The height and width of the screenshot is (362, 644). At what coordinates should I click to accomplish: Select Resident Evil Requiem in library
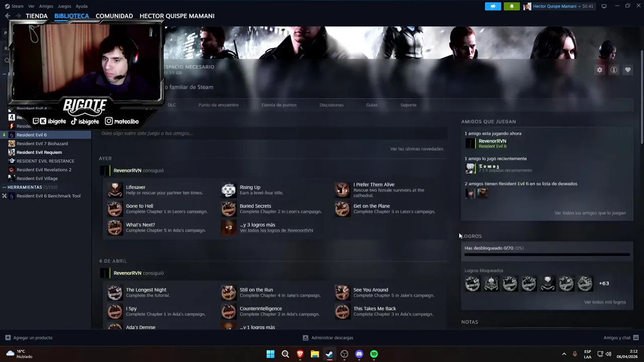pyautogui.click(x=39, y=152)
